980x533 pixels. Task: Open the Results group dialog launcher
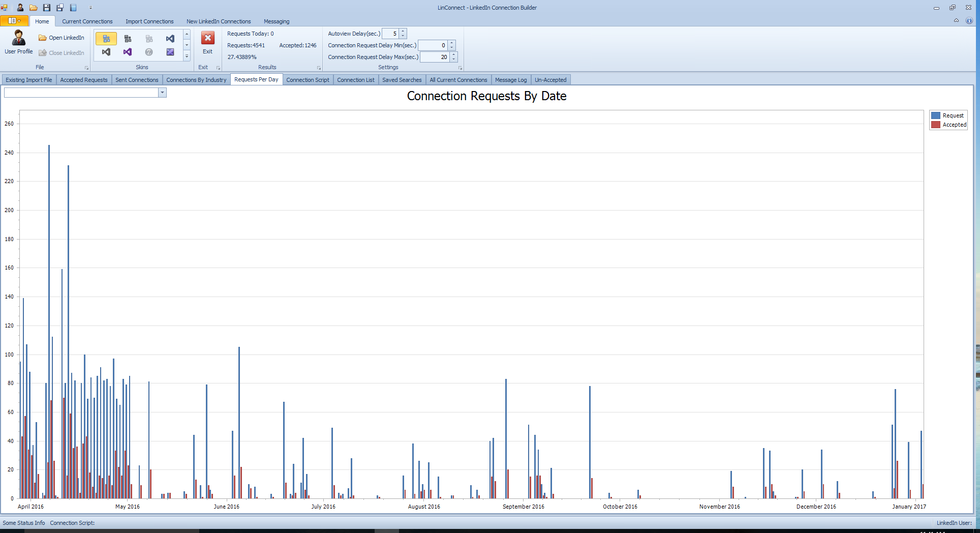(x=319, y=68)
